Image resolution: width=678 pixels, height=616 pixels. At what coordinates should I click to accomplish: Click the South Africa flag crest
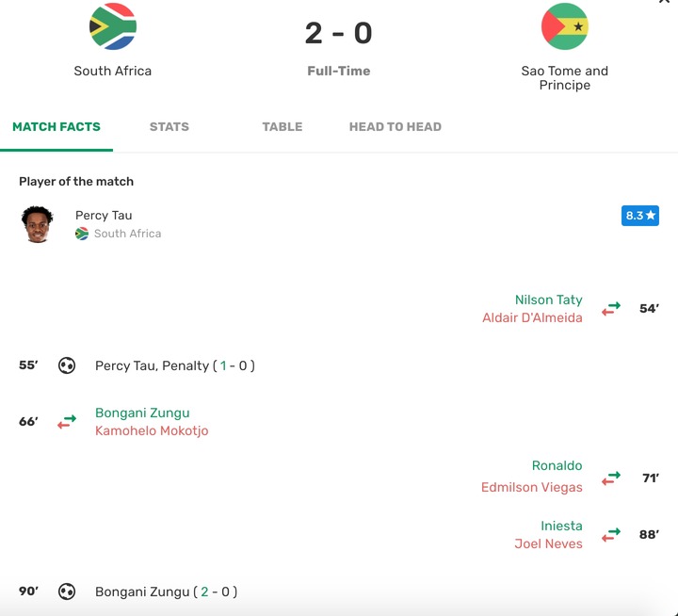[113, 26]
